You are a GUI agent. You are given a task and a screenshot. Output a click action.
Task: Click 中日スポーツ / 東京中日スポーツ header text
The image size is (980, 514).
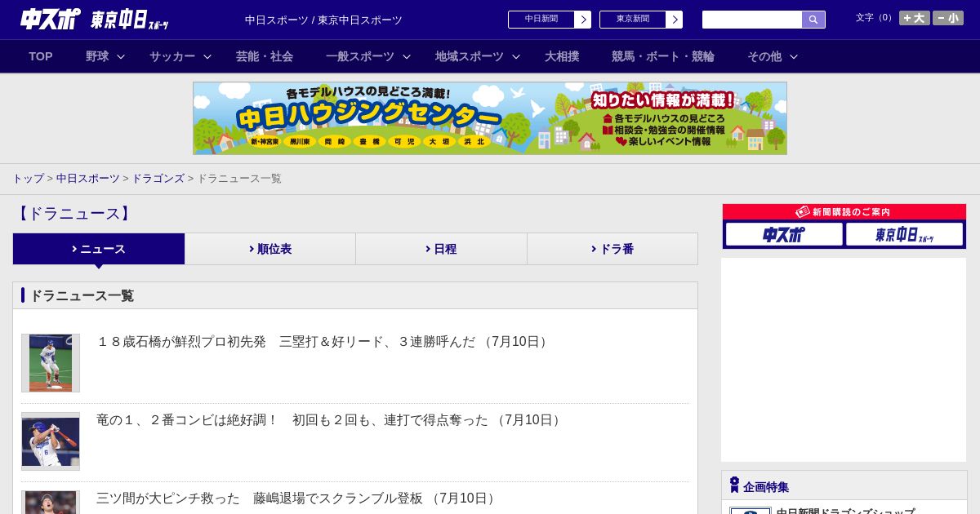[323, 20]
